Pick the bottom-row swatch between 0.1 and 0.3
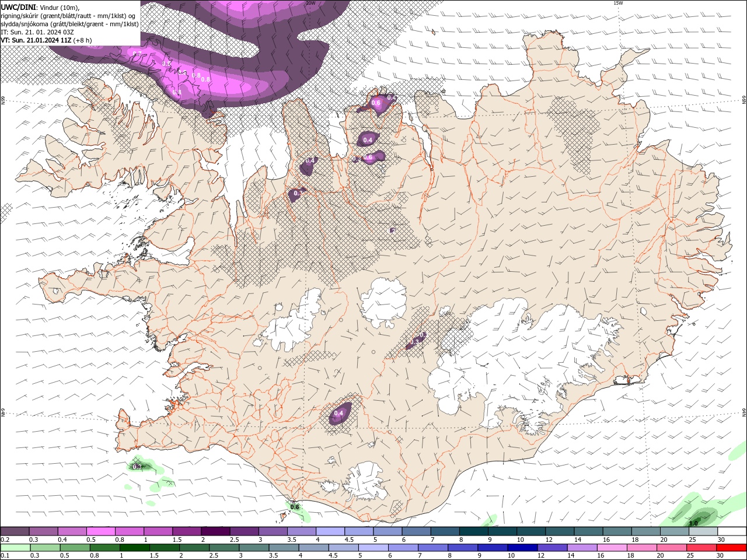 pyautogui.click(x=15, y=548)
